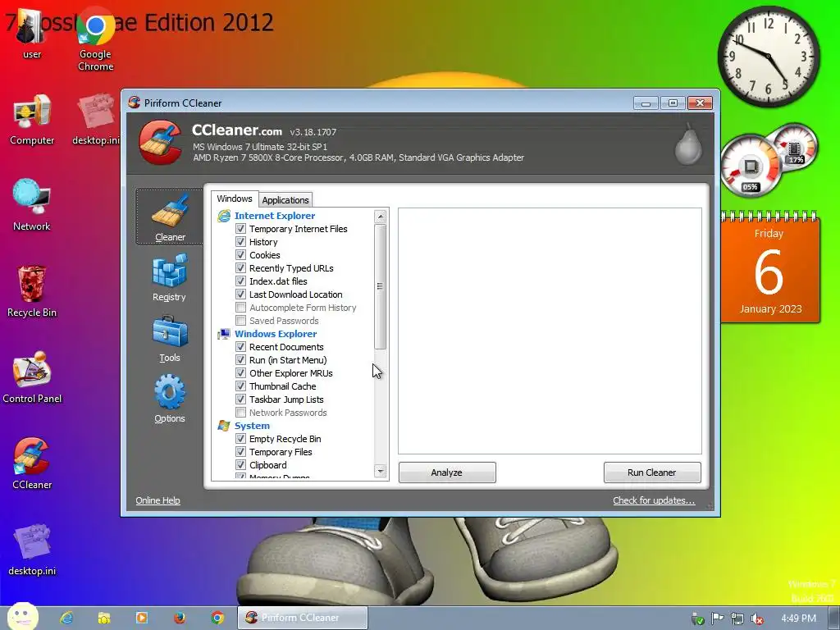Viewport: 840px width, 630px height.
Task: Toggle the Clipboard checkbox
Action: tap(240, 465)
